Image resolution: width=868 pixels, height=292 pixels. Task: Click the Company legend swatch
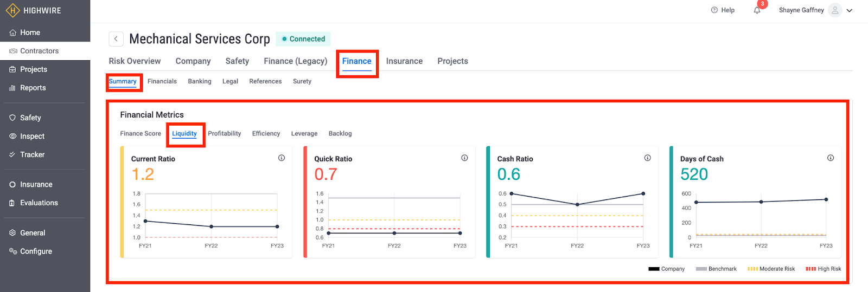coord(654,269)
